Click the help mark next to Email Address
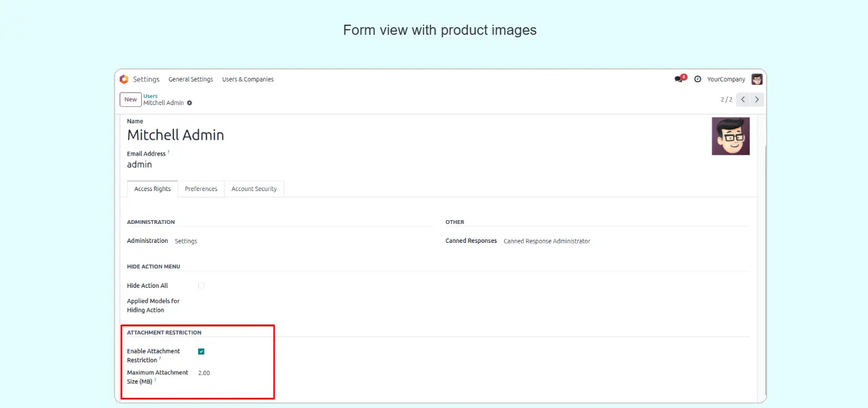This screenshot has width=868, height=408. [x=168, y=152]
